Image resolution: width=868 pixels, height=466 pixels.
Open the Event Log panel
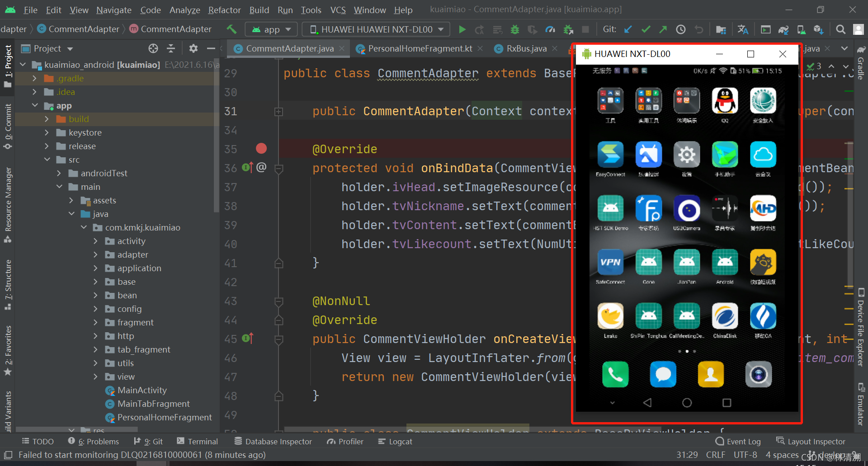pyautogui.click(x=738, y=442)
